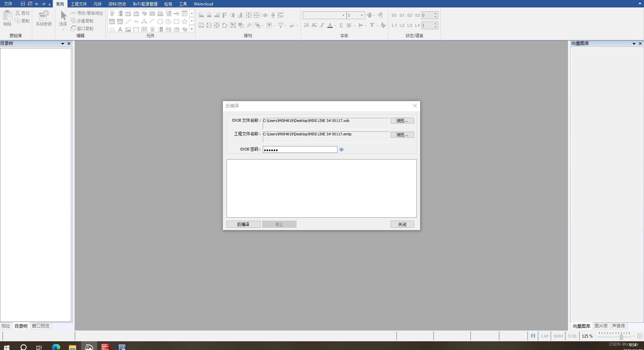
Task: Click 浏览 beside EXOB 文件名称
Action: pos(402,121)
